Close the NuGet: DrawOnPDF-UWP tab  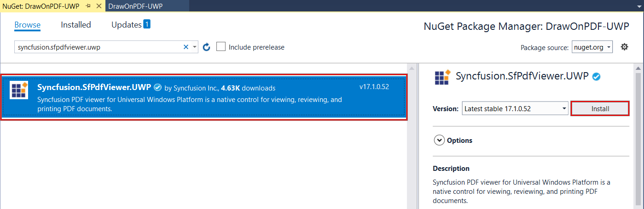click(99, 6)
